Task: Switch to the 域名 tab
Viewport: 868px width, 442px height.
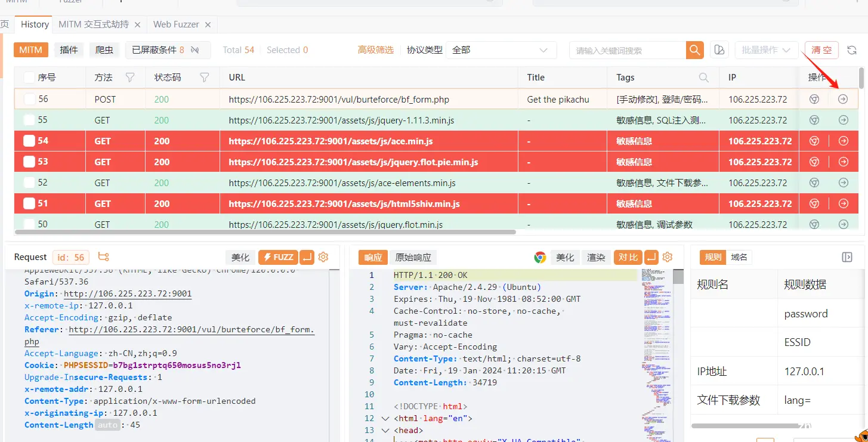Action: [x=739, y=257]
